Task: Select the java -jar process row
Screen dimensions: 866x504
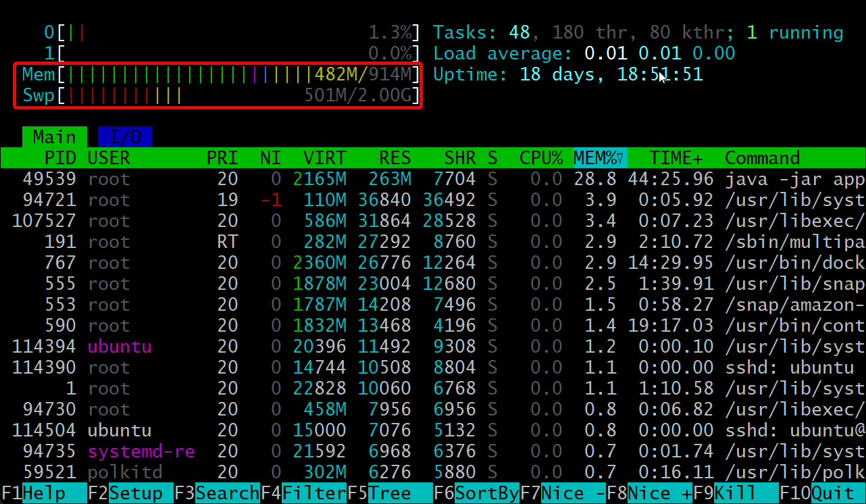Action: click(x=432, y=179)
